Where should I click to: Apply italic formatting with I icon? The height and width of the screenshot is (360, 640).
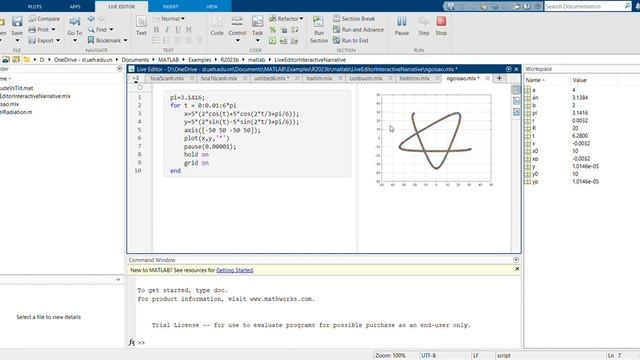[167, 30]
